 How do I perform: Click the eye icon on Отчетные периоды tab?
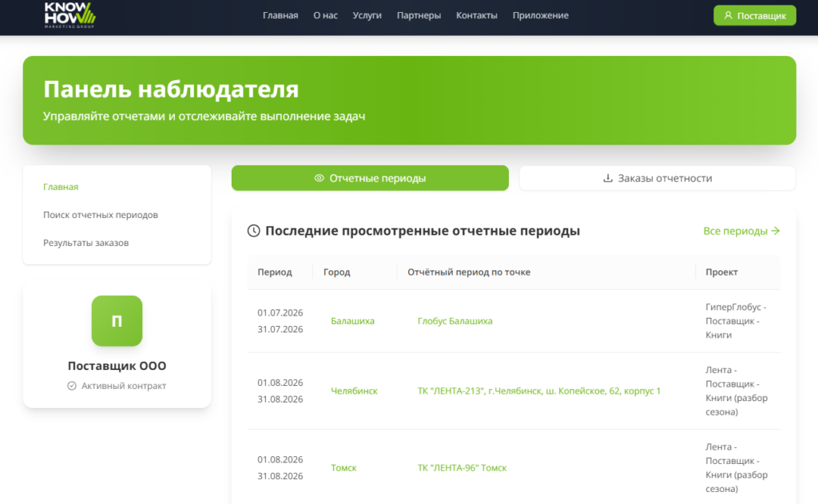320,178
